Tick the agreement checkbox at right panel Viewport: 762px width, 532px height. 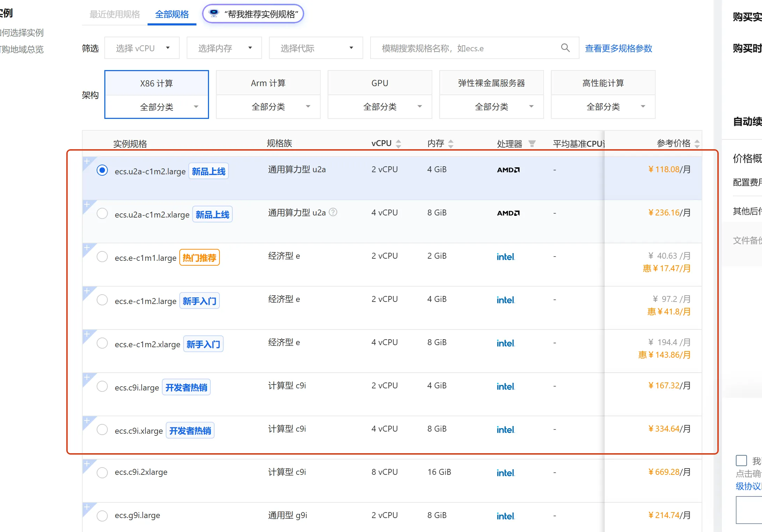(x=741, y=461)
